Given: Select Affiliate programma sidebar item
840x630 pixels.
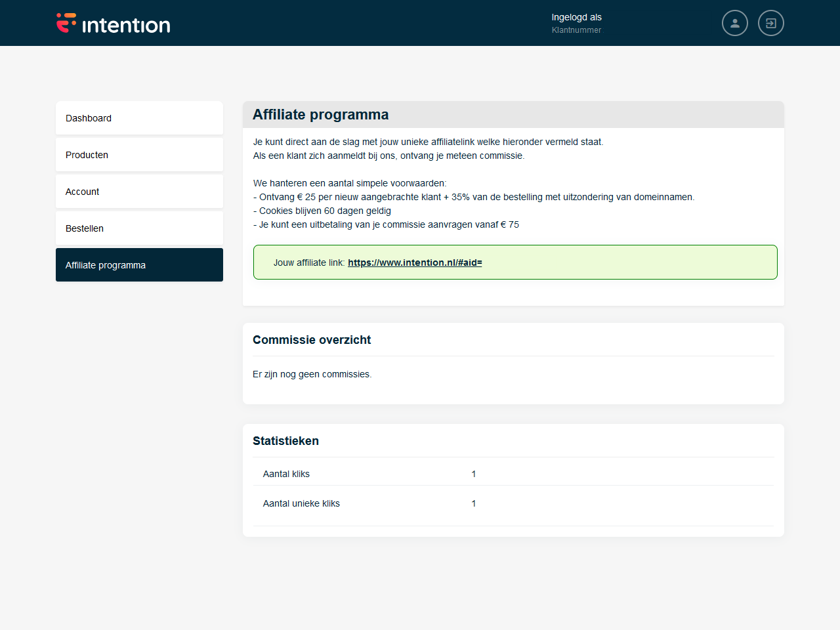Looking at the screenshot, I should [x=139, y=265].
